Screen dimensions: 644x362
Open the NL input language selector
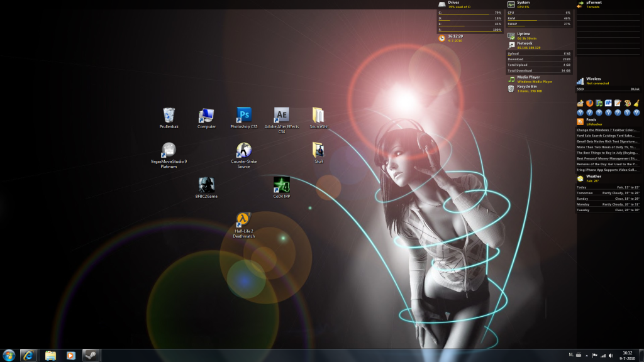(x=571, y=355)
